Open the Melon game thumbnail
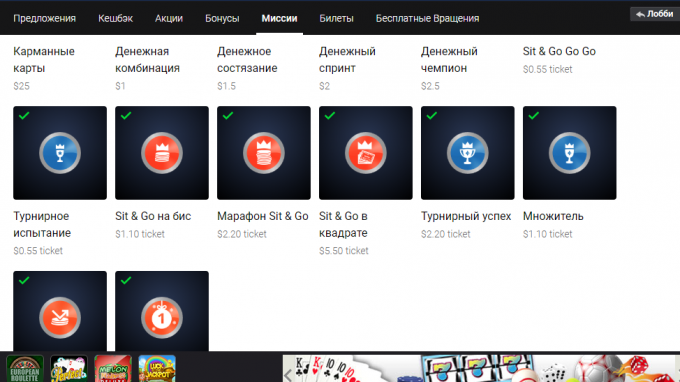This screenshot has height=382, width=680. point(113,369)
